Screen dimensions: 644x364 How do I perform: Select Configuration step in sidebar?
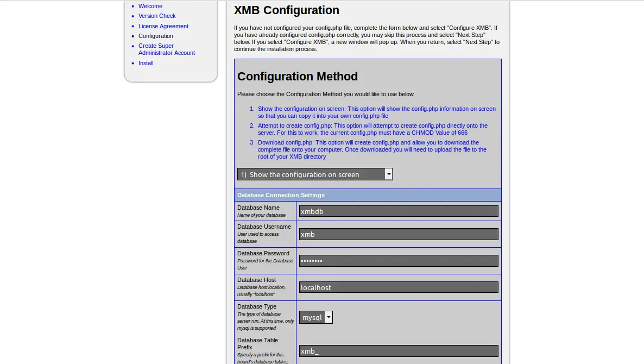pyautogui.click(x=156, y=36)
